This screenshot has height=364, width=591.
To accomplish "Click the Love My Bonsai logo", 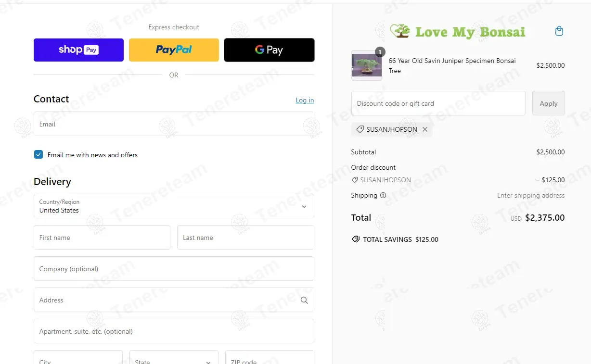I will click(x=457, y=32).
